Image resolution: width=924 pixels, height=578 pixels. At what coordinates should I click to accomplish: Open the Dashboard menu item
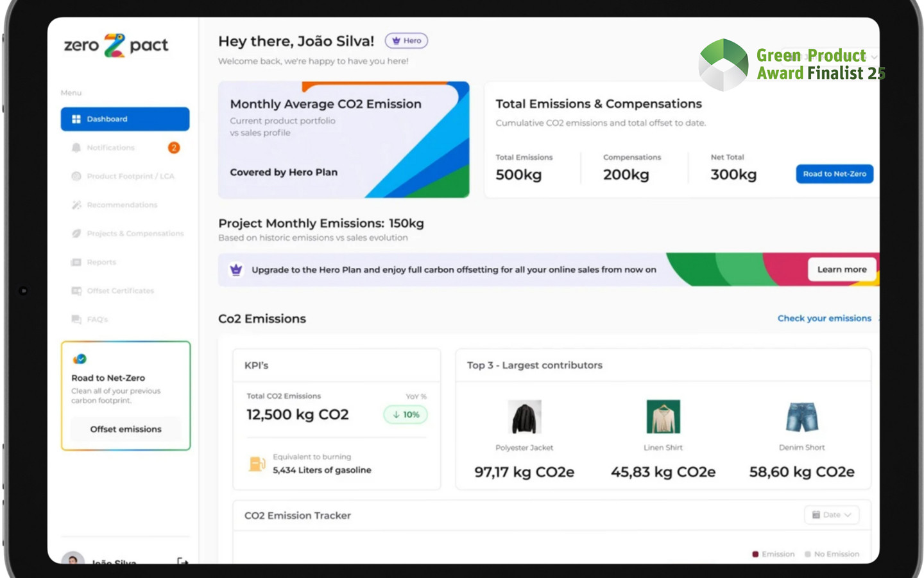[x=125, y=119]
